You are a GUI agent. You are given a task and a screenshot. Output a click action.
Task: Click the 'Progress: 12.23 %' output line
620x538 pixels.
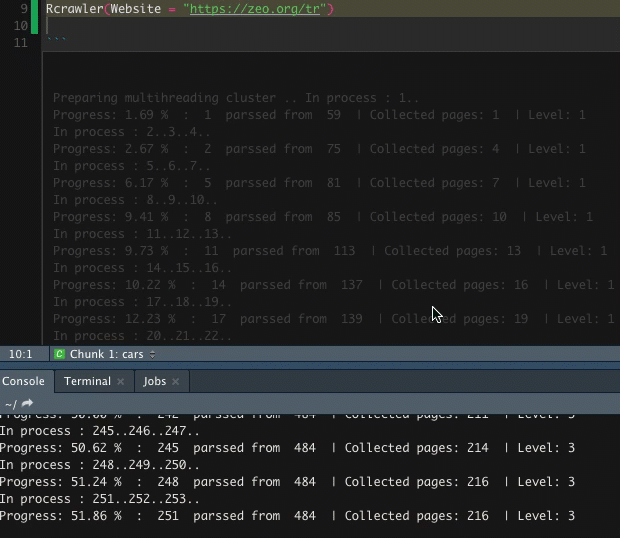point(333,319)
